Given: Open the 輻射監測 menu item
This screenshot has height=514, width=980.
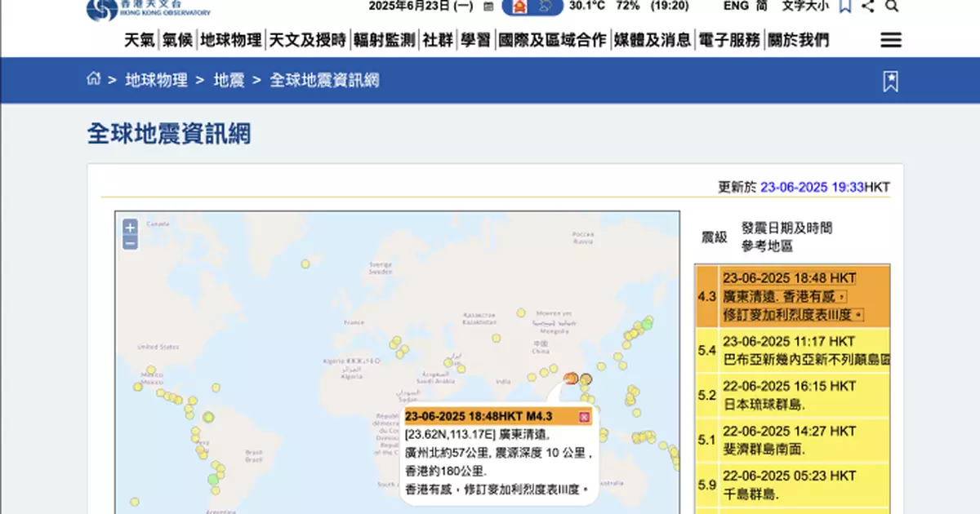Looking at the screenshot, I should (385, 38).
